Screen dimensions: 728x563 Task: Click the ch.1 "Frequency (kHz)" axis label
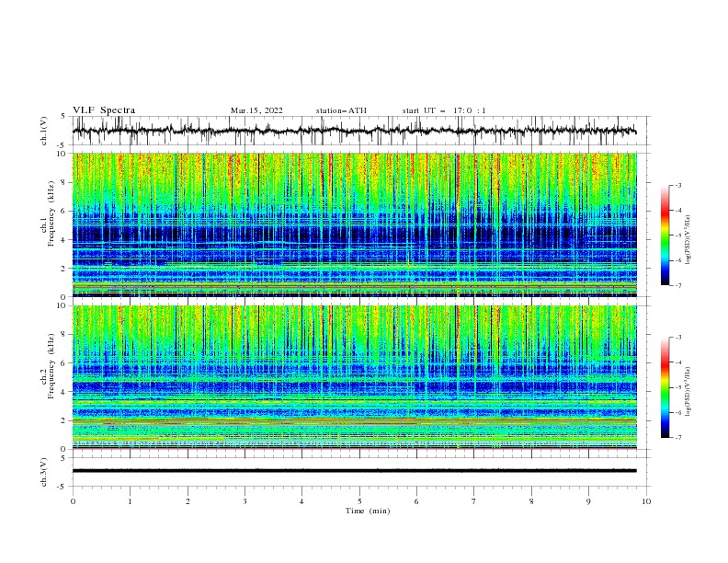point(51,214)
